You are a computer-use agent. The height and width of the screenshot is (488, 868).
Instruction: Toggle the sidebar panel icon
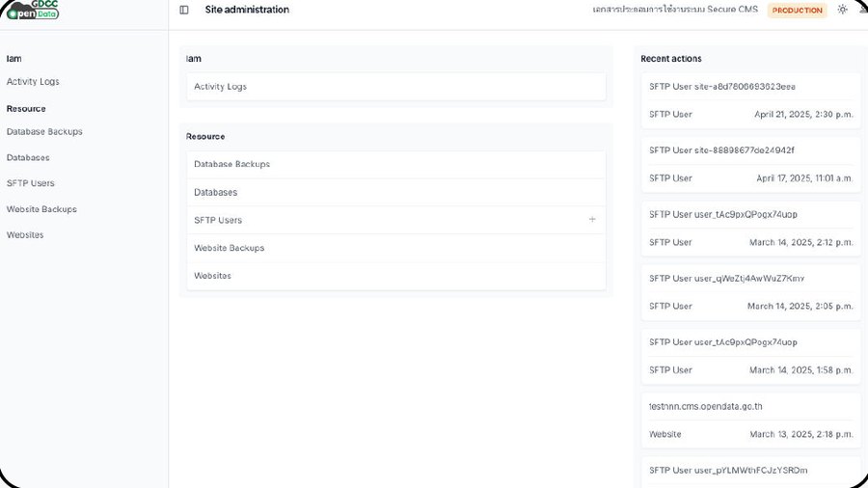(x=184, y=10)
